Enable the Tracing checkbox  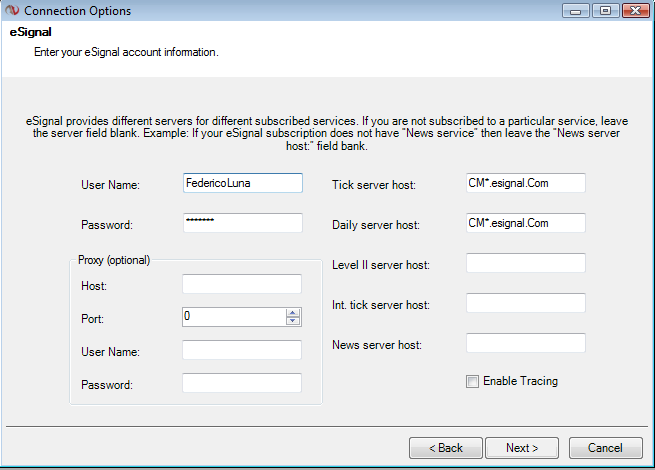[472, 381]
